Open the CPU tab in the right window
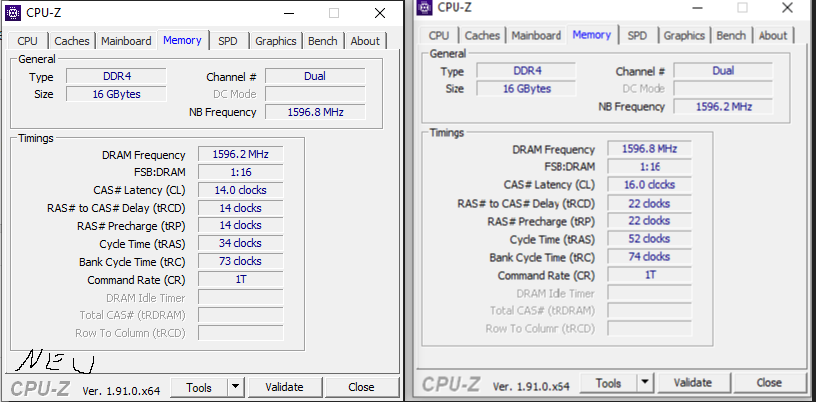The image size is (816, 402). (439, 35)
